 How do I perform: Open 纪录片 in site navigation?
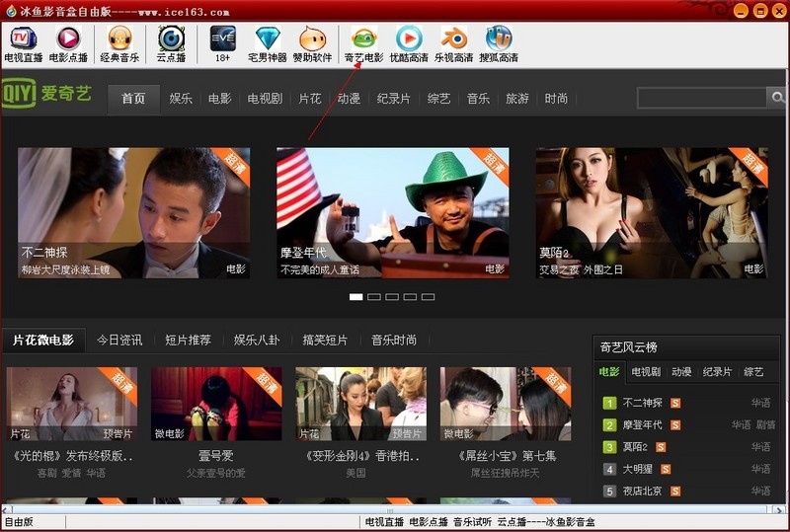click(393, 99)
